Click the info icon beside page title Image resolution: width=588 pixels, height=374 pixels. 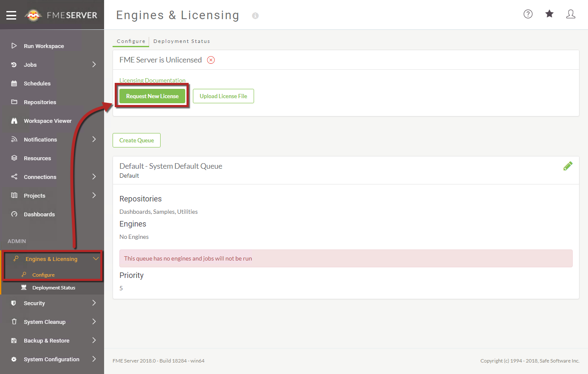point(255,16)
